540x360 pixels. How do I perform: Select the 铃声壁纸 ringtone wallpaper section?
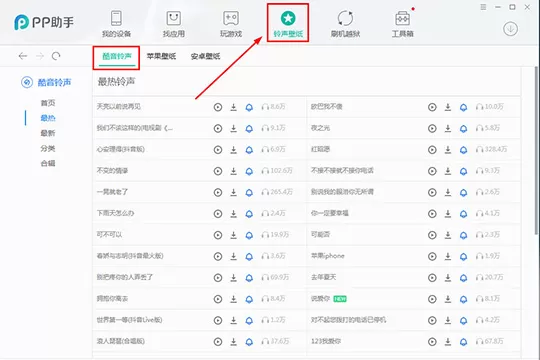(288, 24)
